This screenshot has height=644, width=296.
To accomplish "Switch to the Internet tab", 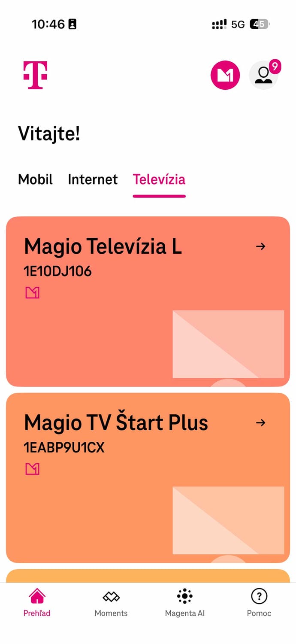I will click(x=93, y=179).
